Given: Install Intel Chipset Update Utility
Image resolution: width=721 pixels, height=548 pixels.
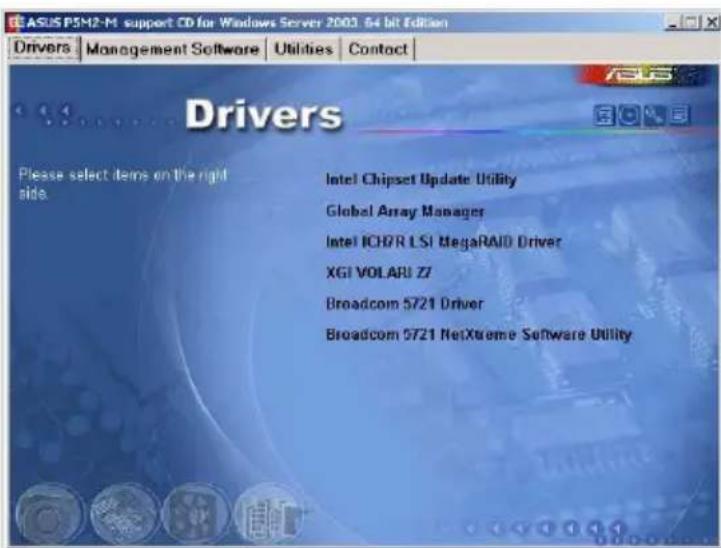Looking at the screenshot, I should [x=421, y=179].
